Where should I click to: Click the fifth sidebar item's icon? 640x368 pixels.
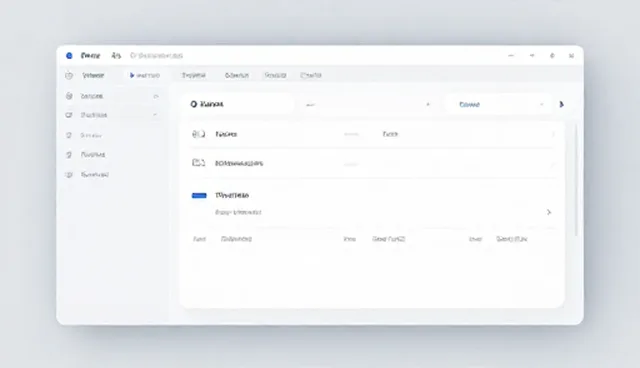pos(69,155)
